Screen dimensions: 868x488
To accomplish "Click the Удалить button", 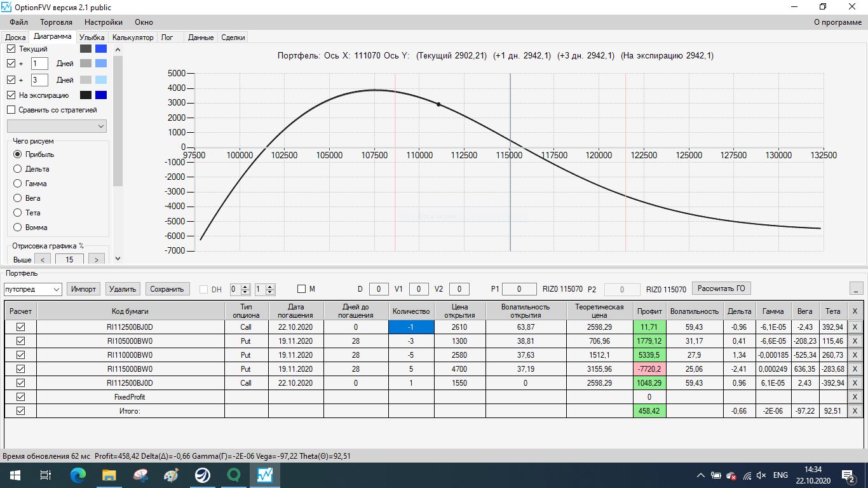I will click(123, 289).
